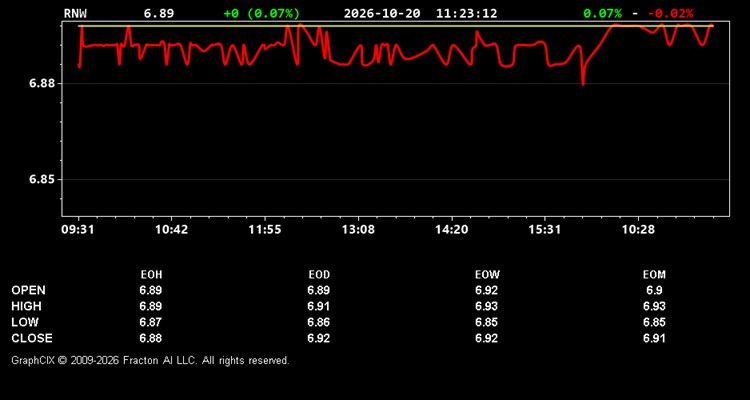Click the 11:23:12 timestamp
The width and height of the screenshot is (750, 400).
(x=466, y=13)
